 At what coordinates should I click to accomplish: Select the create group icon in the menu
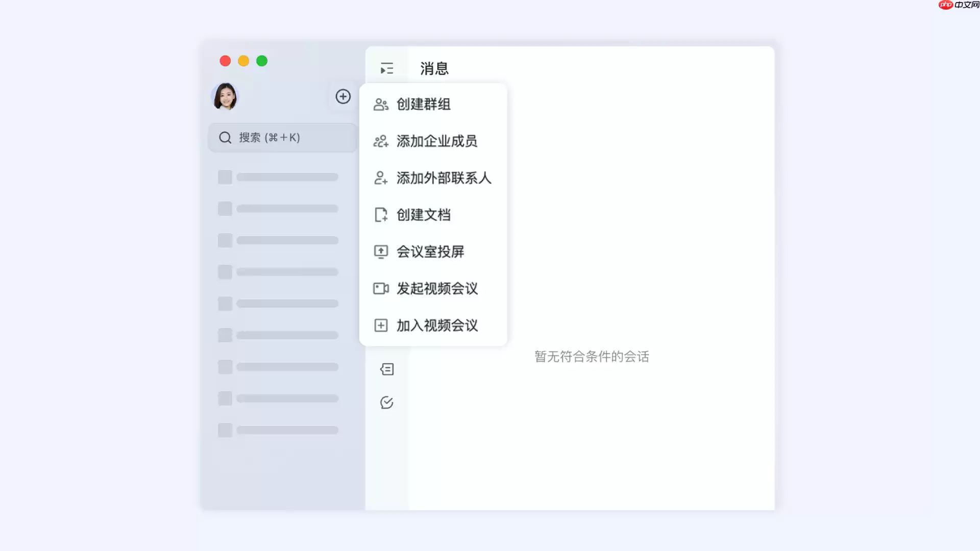pyautogui.click(x=381, y=105)
